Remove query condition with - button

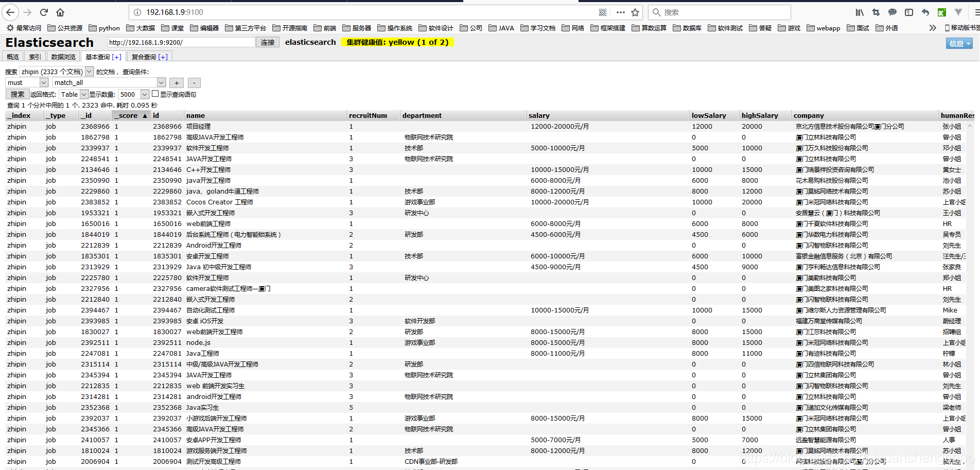[194, 83]
